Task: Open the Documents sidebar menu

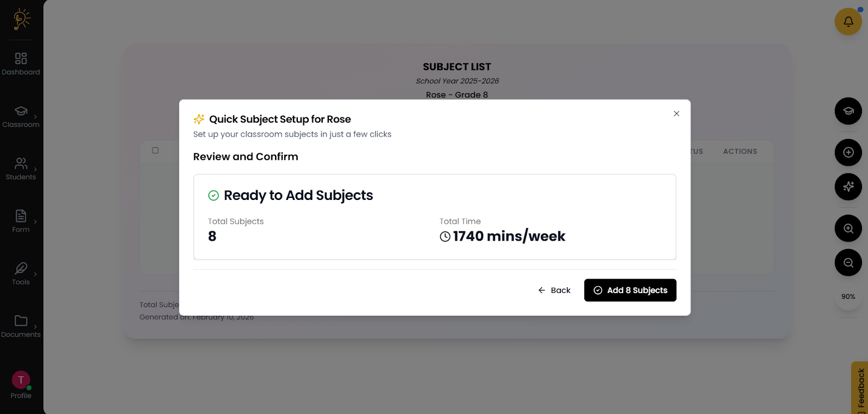Action: [21, 326]
